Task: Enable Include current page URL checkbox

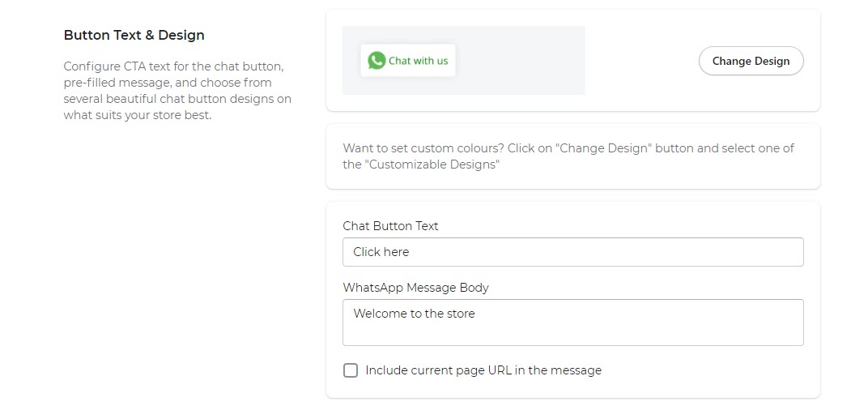Action: click(351, 370)
